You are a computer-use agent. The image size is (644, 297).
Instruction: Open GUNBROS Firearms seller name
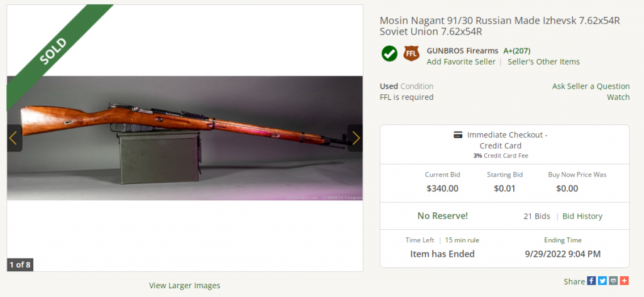tap(462, 51)
